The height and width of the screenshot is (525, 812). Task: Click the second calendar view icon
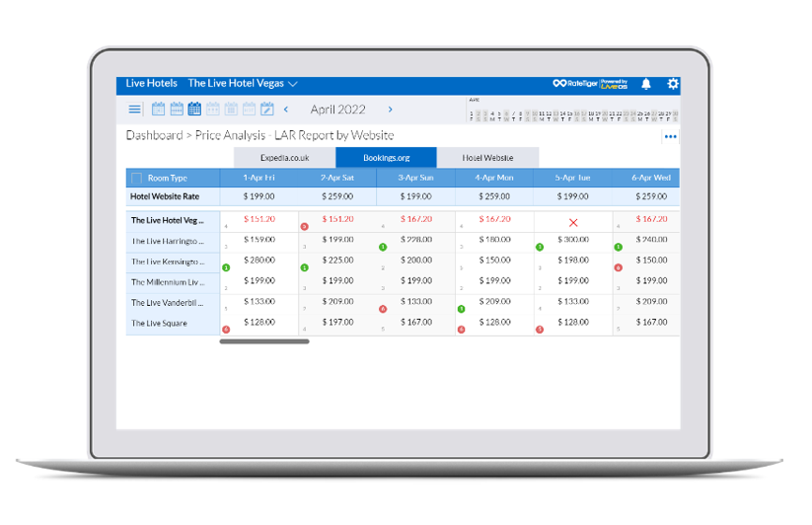tap(177, 109)
